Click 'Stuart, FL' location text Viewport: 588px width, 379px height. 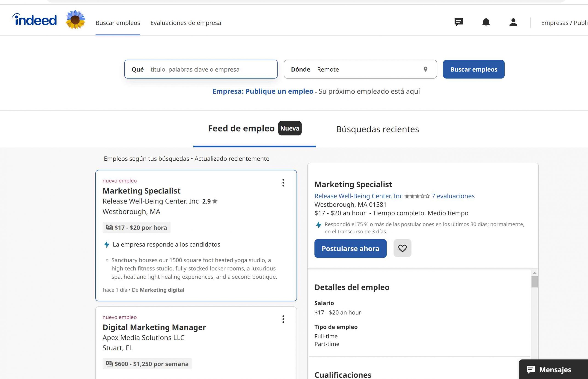118,348
